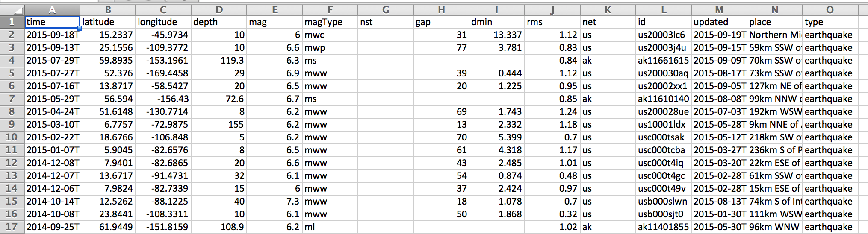This screenshot has height=234, width=868.
Task: Select cell with id ak11401855
Action: click(664, 227)
